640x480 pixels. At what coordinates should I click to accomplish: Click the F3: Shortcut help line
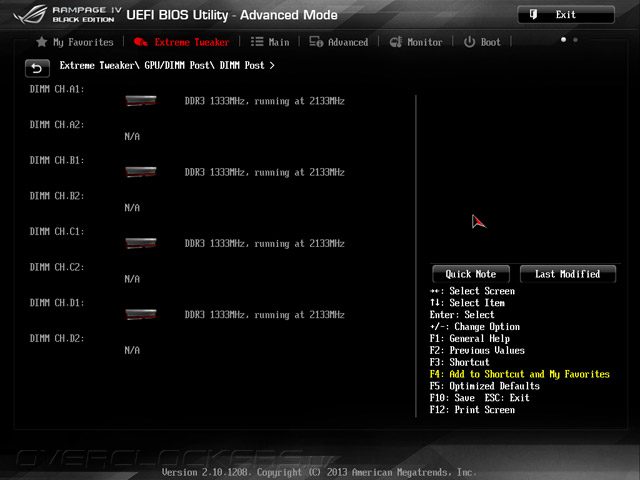point(459,362)
